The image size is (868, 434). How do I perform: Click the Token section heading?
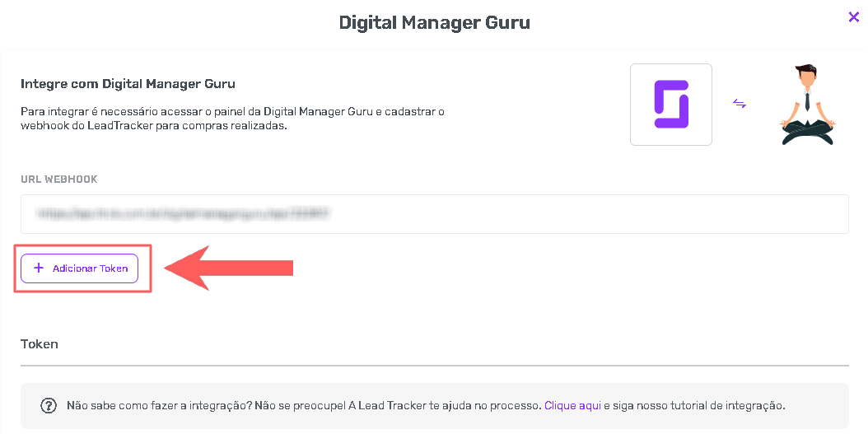tap(40, 343)
